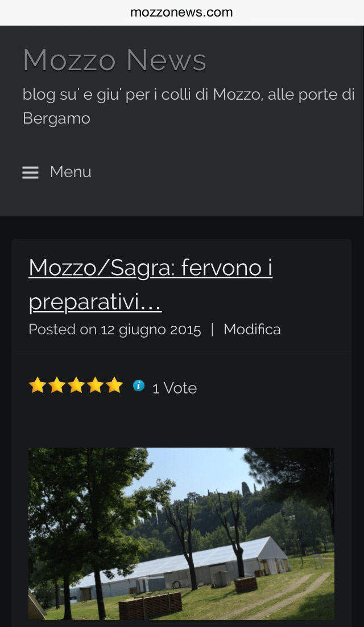Click the blog tagline about Bergamo
The height and width of the screenshot is (627, 364).
189,106
